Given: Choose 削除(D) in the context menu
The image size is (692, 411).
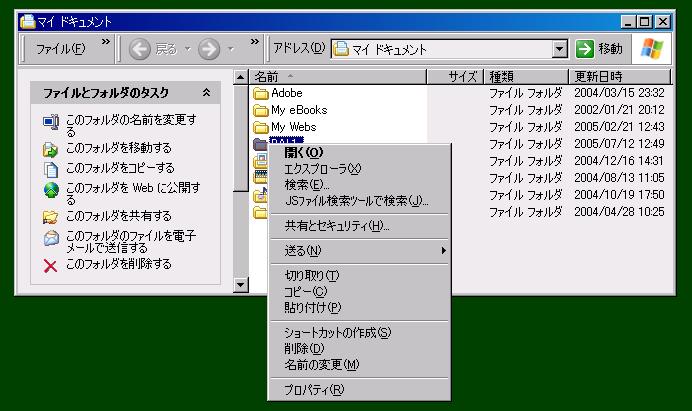Looking at the screenshot, I should pos(359,348).
